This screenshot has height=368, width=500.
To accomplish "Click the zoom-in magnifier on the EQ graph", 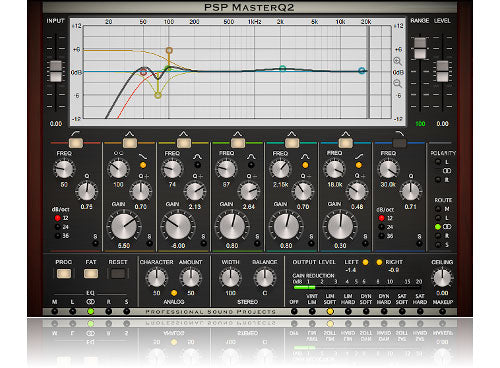I will coord(397,61).
